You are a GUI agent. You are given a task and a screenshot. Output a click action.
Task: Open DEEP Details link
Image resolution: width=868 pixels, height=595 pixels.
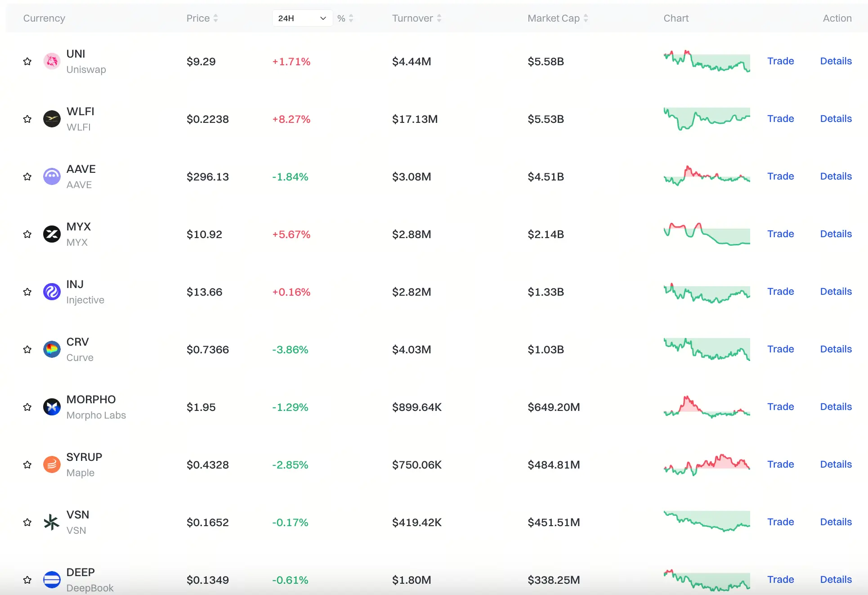coord(836,580)
